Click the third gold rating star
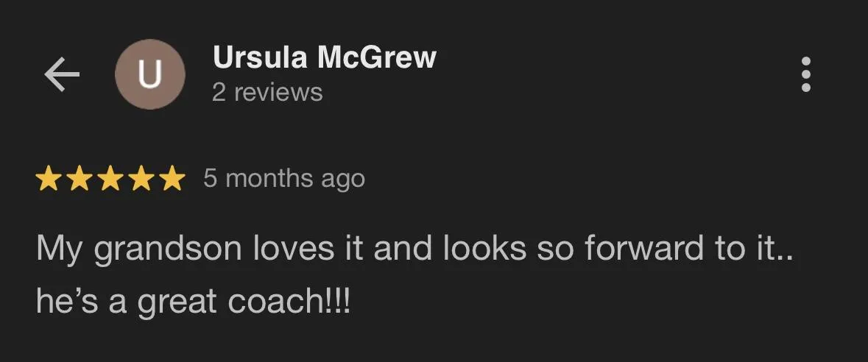Viewport: 868px width, 362px height. (110, 180)
